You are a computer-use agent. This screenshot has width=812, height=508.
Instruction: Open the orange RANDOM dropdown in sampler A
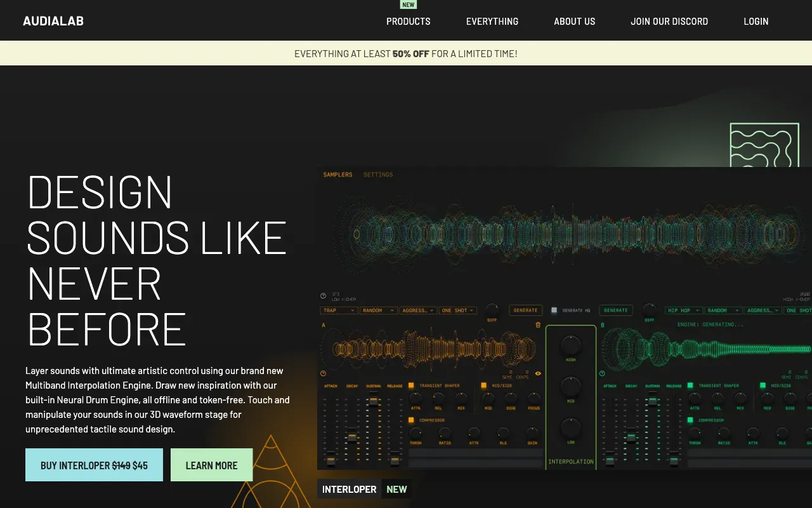tap(379, 311)
